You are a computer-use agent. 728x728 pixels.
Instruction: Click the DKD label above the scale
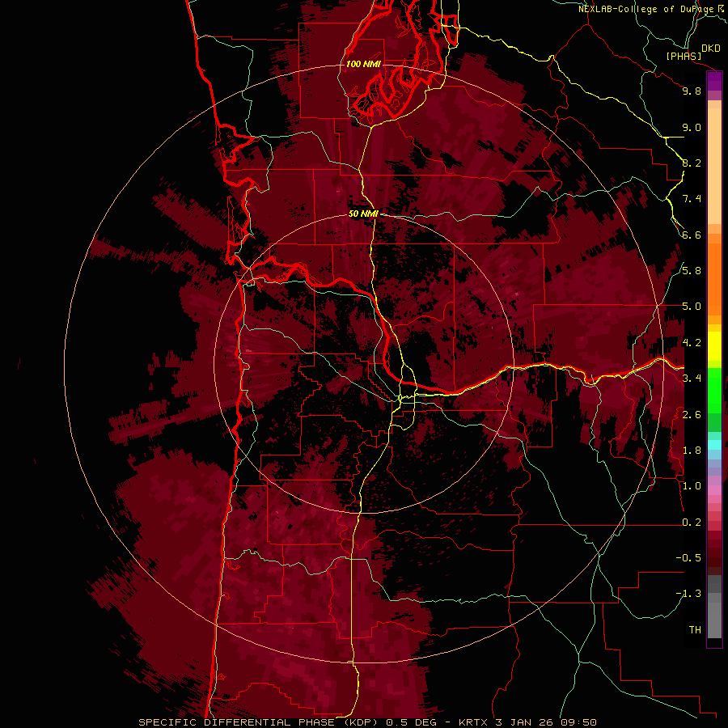pos(711,48)
